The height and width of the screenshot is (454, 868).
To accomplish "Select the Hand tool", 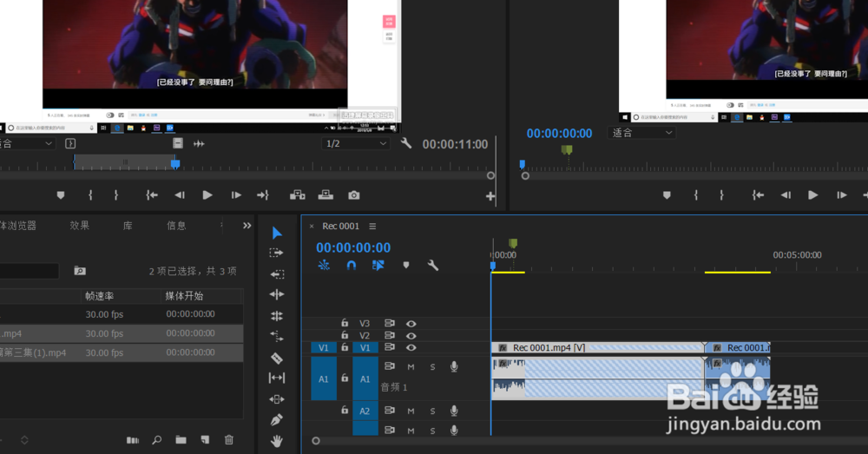I will tap(277, 441).
